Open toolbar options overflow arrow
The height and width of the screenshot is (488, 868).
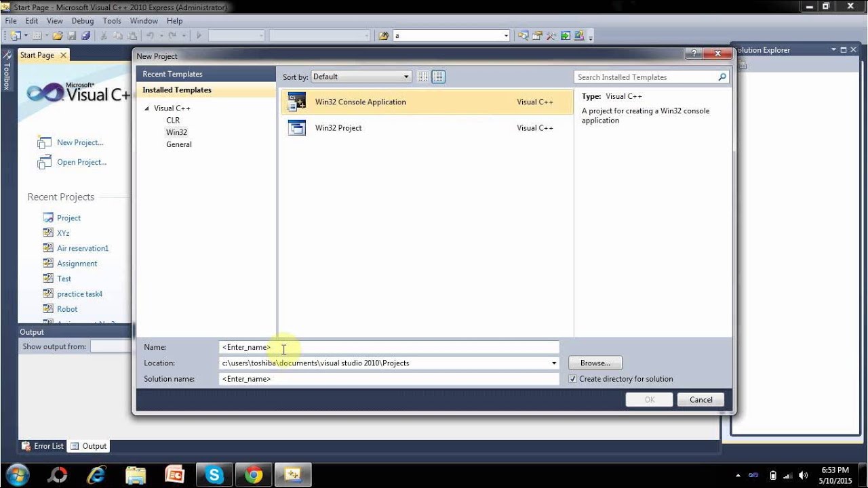(591, 37)
